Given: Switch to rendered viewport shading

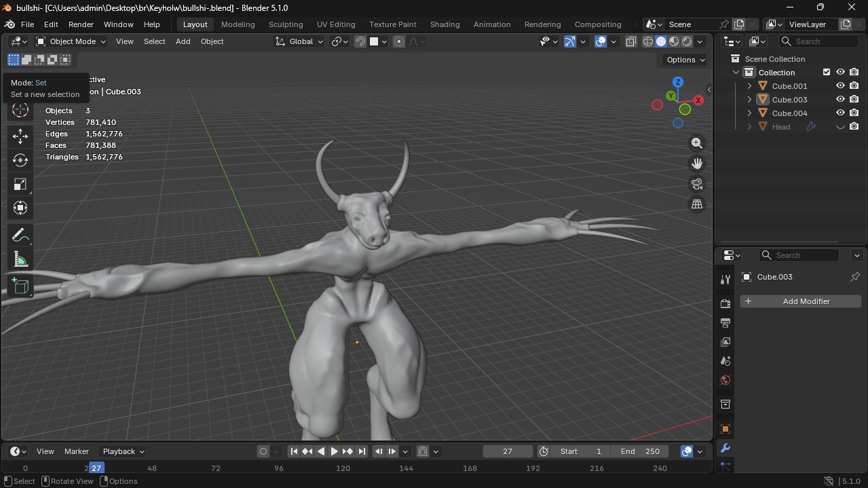Looking at the screenshot, I should (687, 41).
